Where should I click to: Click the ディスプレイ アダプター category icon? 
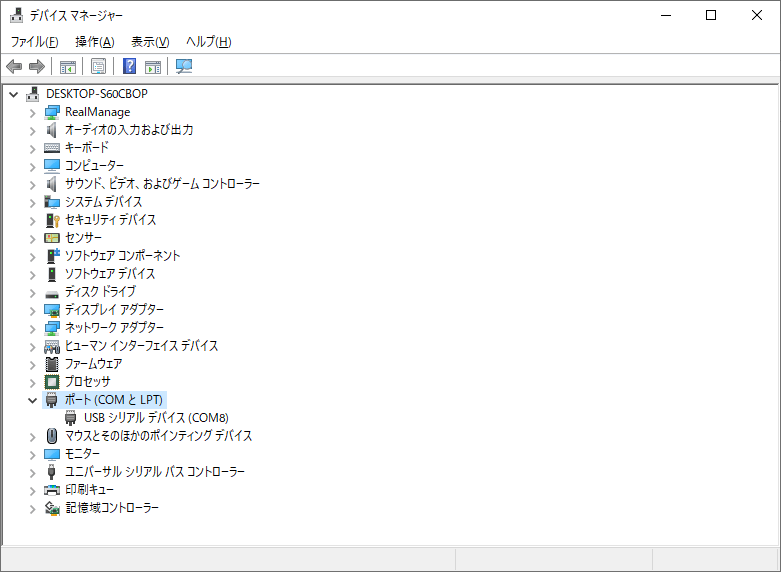tap(52, 310)
